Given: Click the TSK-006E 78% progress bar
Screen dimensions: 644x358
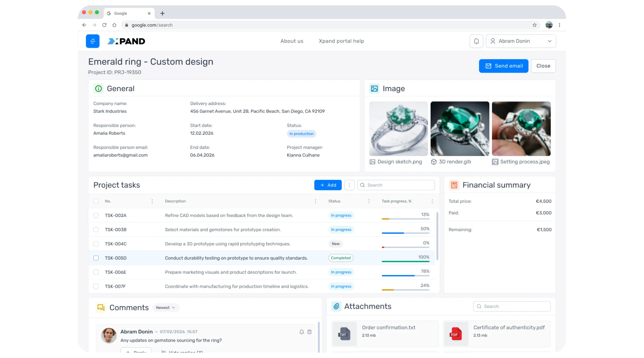Looking at the screenshot, I should (405, 276).
